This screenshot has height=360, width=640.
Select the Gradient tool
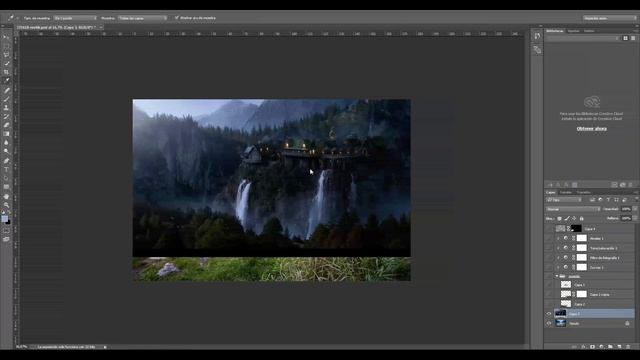coord(6,134)
